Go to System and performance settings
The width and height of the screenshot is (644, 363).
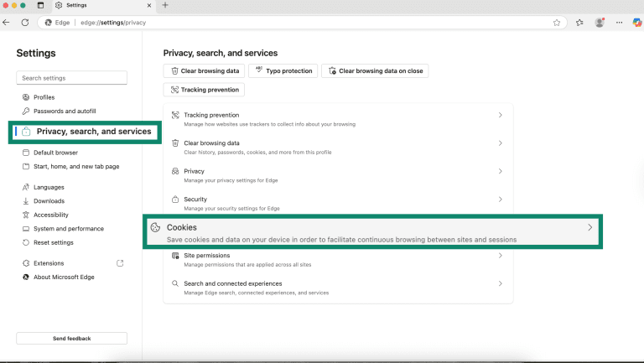pyautogui.click(x=68, y=229)
